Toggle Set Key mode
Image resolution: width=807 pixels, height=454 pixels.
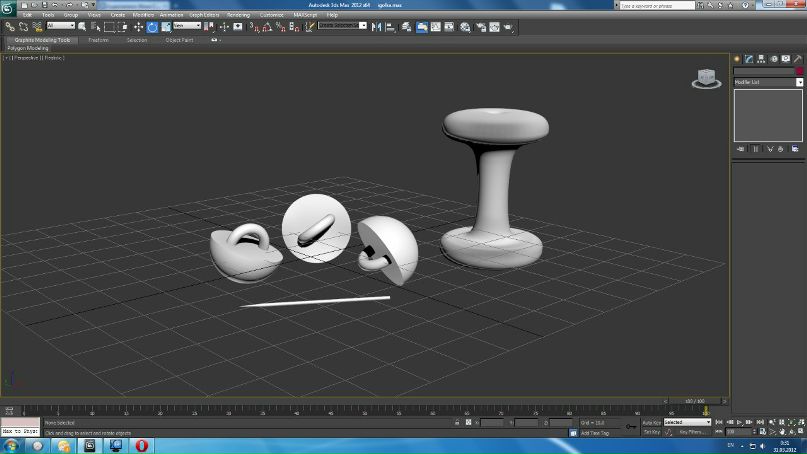(x=652, y=432)
